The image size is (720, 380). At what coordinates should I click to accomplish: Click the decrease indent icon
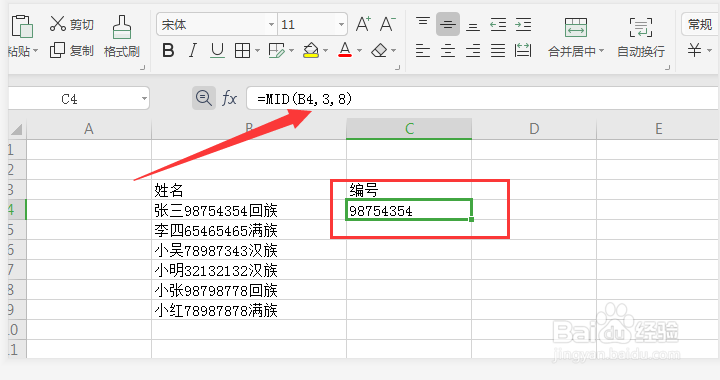click(x=498, y=24)
